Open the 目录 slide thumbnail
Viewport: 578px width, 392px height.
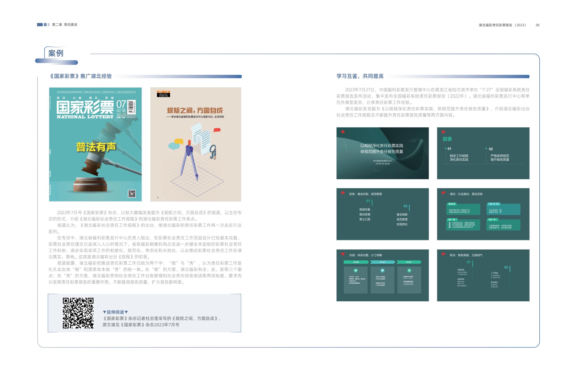click(483, 153)
